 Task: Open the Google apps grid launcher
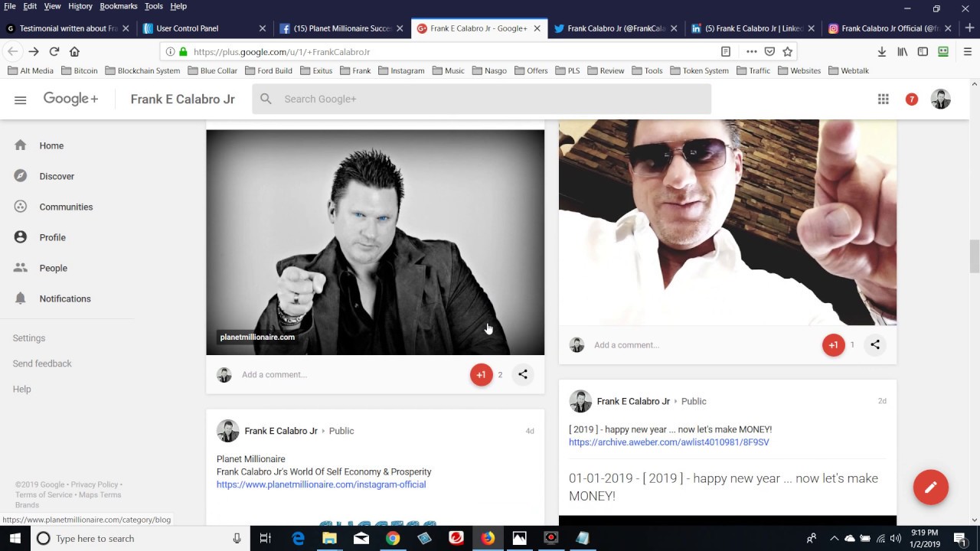pyautogui.click(x=883, y=99)
